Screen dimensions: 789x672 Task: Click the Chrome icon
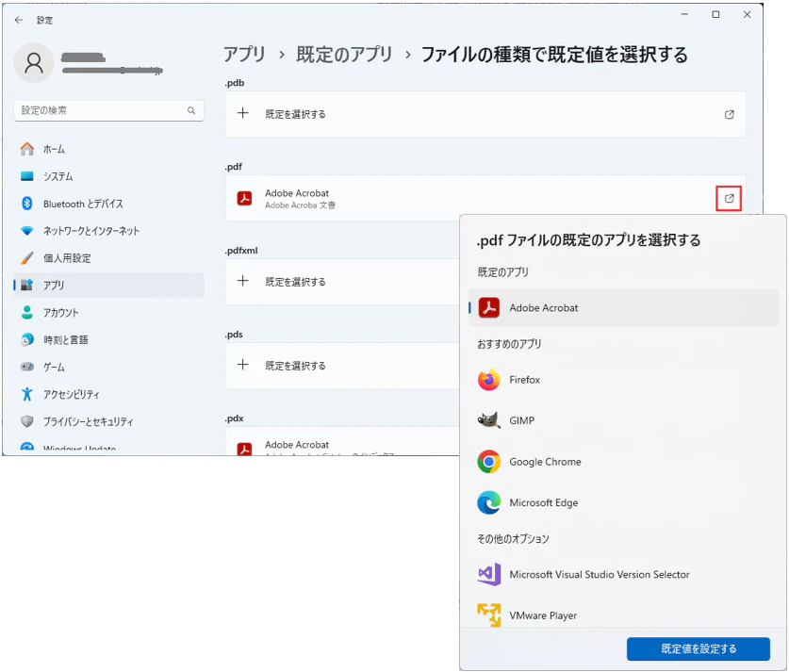pyautogui.click(x=488, y=461)
